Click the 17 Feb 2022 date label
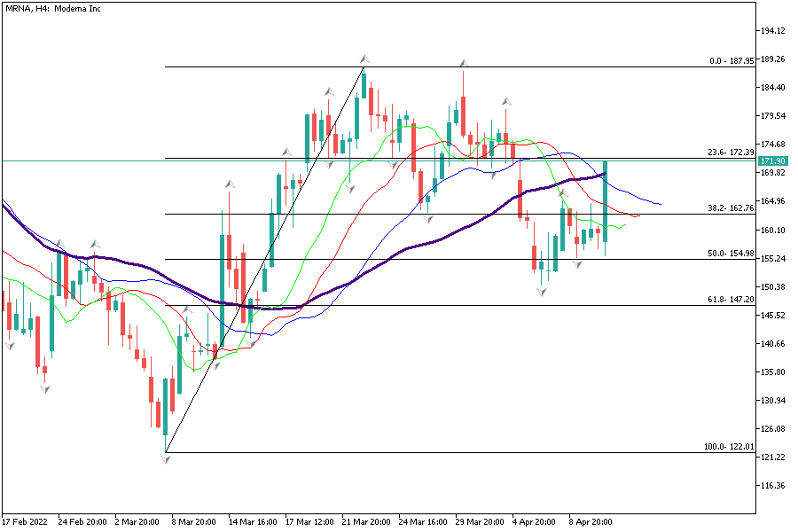This screenshot has height=532, width=798. pyautogui.click(x=27, y=521)
